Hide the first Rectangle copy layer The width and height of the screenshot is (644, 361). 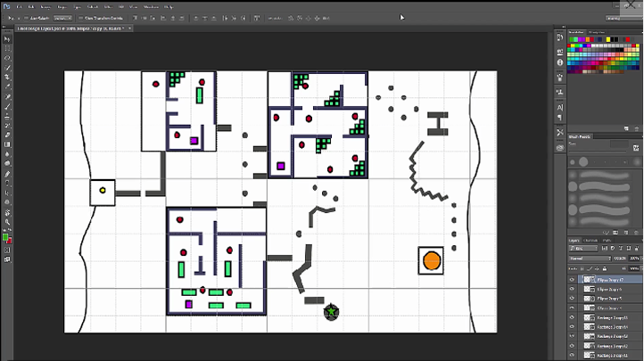coord(572,317)
